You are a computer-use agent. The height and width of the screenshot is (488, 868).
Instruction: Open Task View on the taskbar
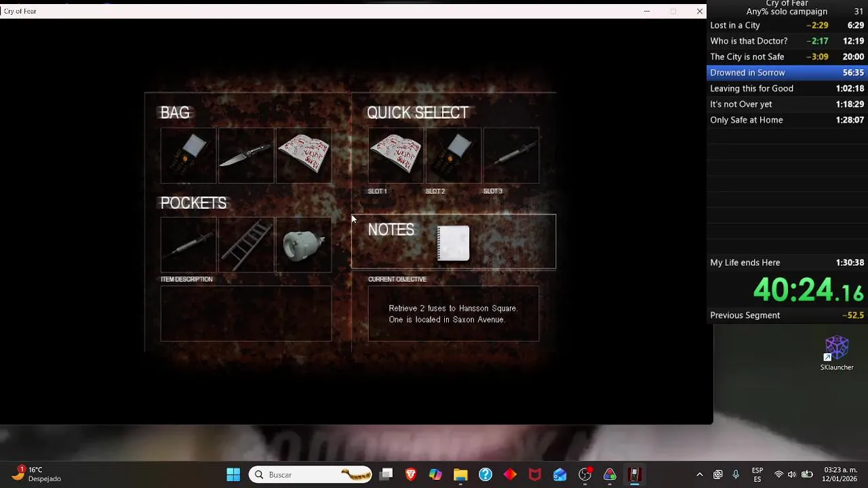386,474
